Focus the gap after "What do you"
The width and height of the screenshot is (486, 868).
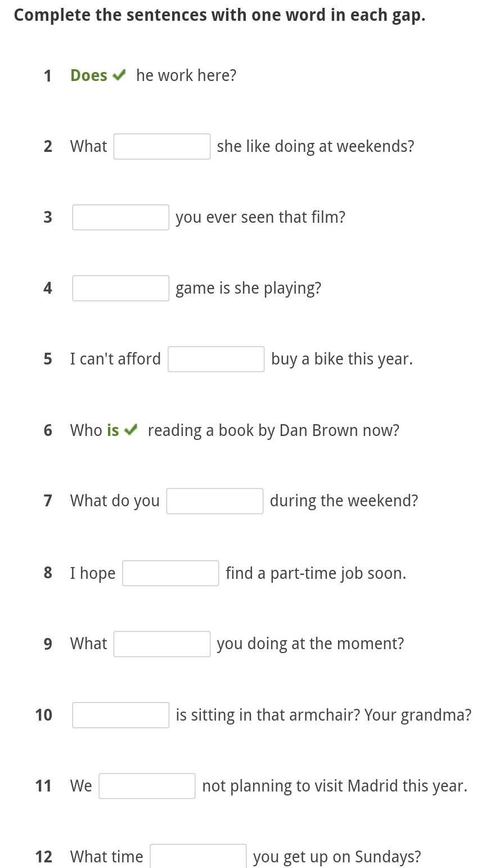tap(215, 501)
